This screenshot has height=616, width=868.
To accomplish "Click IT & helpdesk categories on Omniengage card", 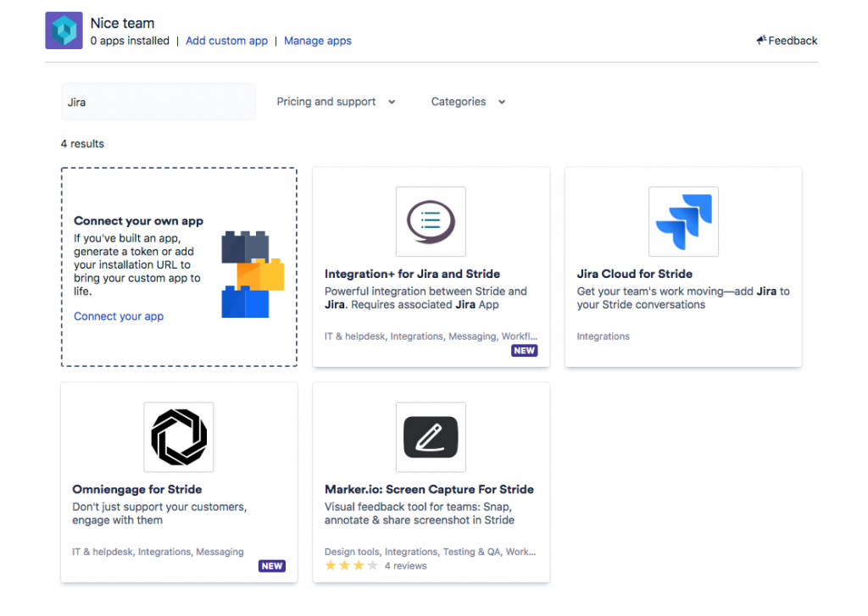I will point(158,552).
